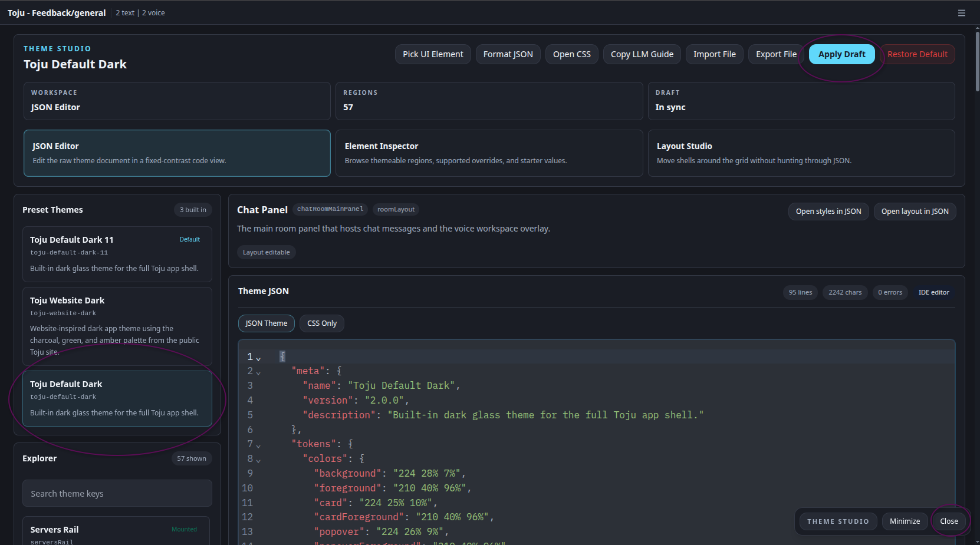
Task: Click the roomLayout chip
Action: pyautogui.click(x=396, y=209)
